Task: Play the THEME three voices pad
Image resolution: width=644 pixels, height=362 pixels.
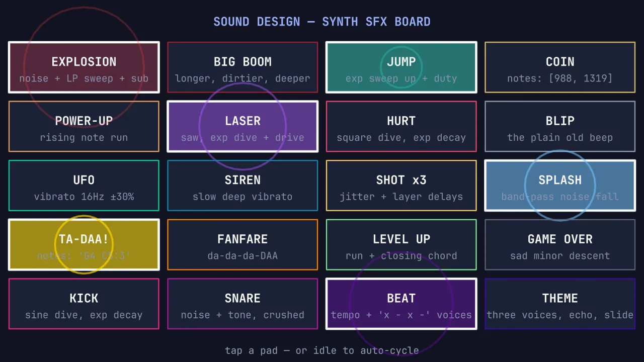Action: (x=560, y=304)
